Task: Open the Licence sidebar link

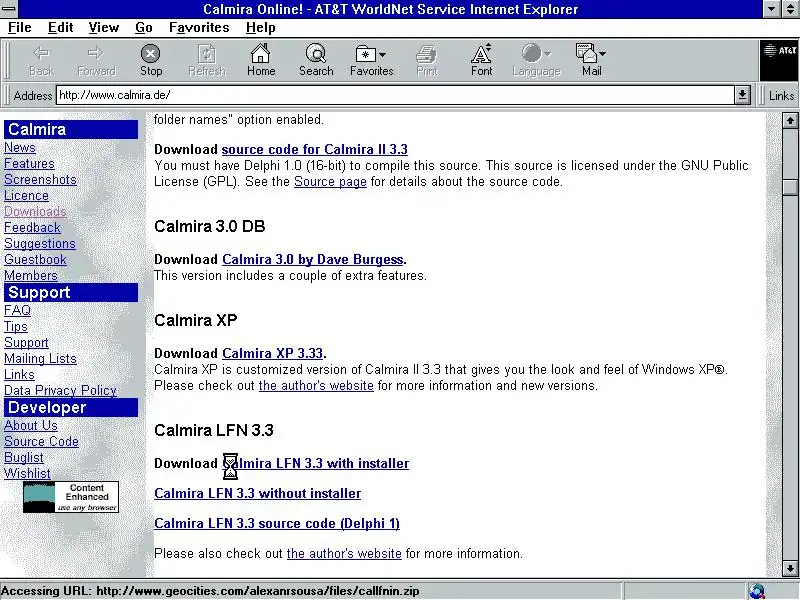Action: tap(27, 195)
